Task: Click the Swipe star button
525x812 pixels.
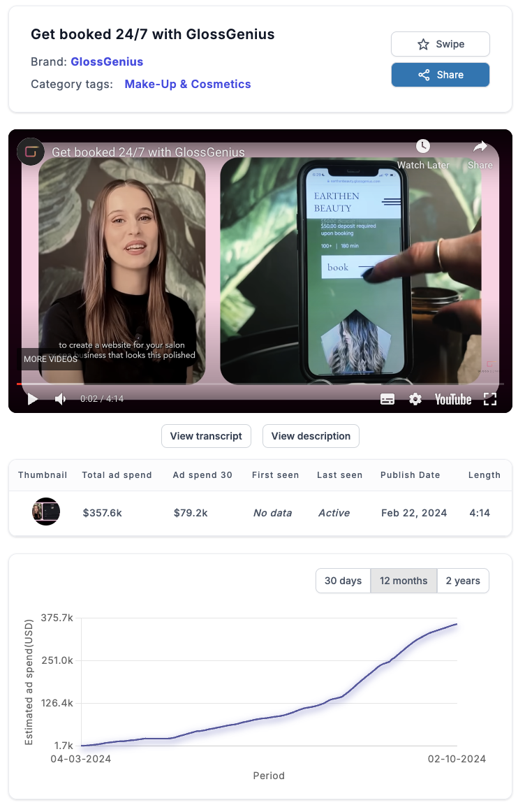Action: pyautogui.click(x=440, y=44)
